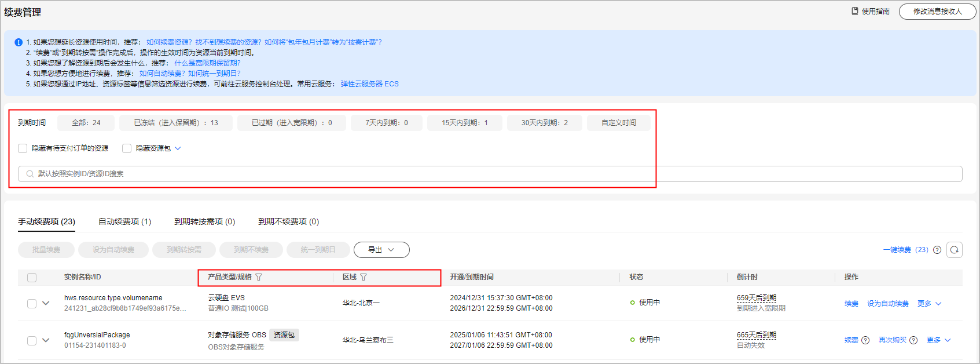Click the 华北-北京一 region cell
The height and width of the screenshot is (364, 980).
click(361, 303)
